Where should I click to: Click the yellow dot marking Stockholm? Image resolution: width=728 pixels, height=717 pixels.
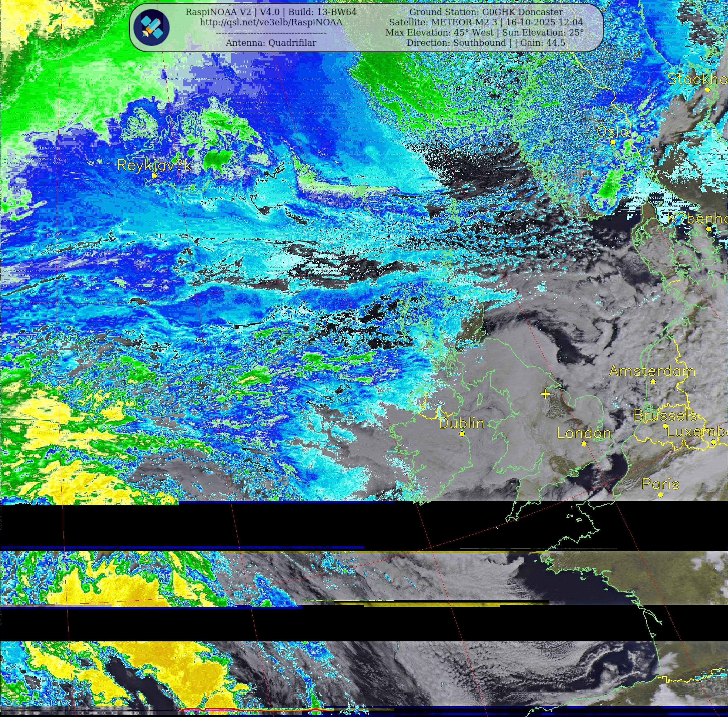tap(707, 90)
